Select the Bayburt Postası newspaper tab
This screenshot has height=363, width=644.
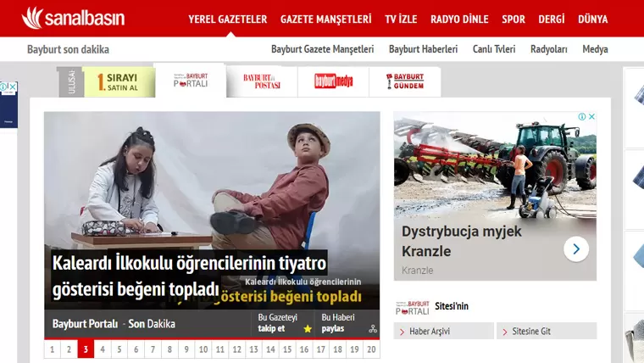tap(262, 81)
